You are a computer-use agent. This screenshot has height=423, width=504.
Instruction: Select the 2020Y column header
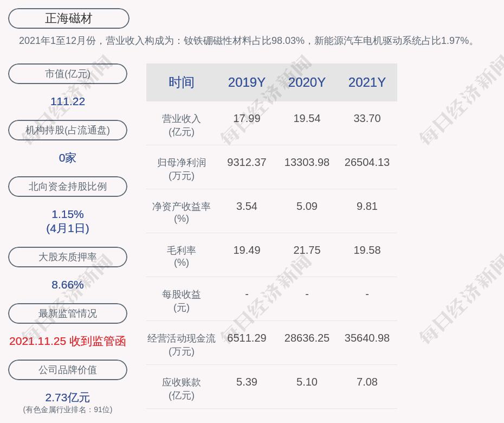(307, 82)
